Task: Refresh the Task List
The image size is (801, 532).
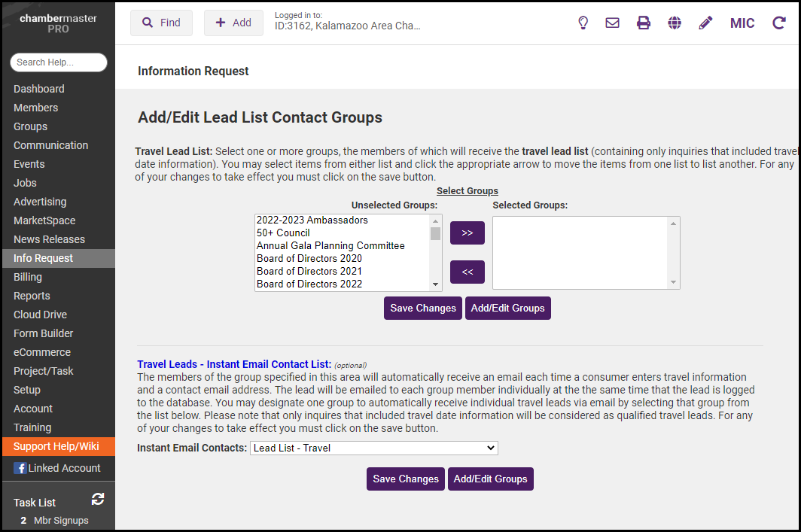Action: point(98,499)
